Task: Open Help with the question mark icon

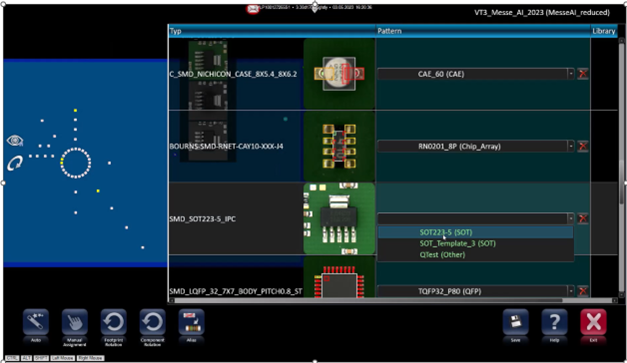Action: (x=554, y=322)
